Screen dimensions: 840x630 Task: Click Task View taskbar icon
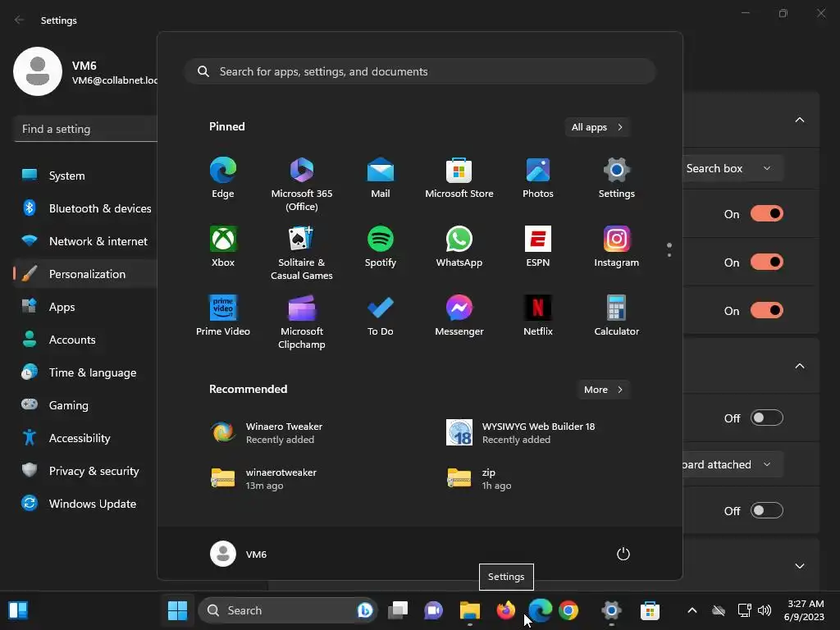(398, 610)
